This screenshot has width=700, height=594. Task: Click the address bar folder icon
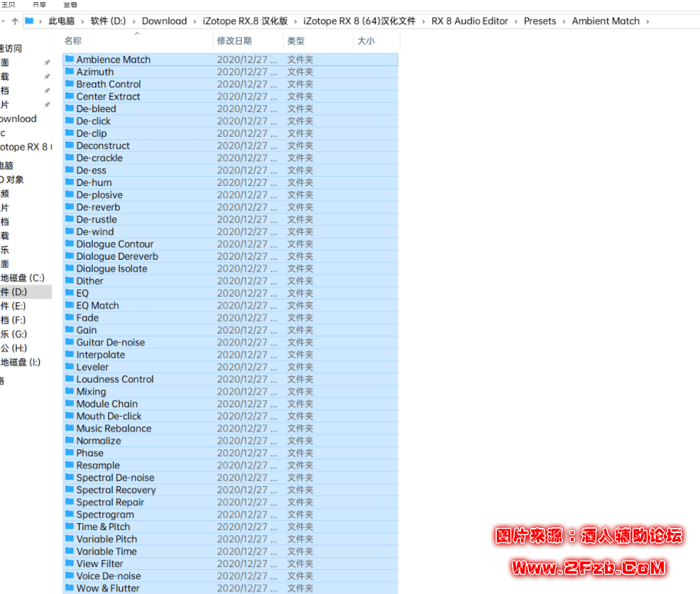(x=30, y=21)
